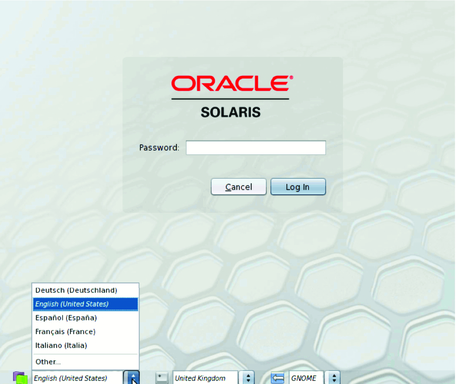Click the language icon in bottom bar
456x384 pixels.
tap(20, 378)
